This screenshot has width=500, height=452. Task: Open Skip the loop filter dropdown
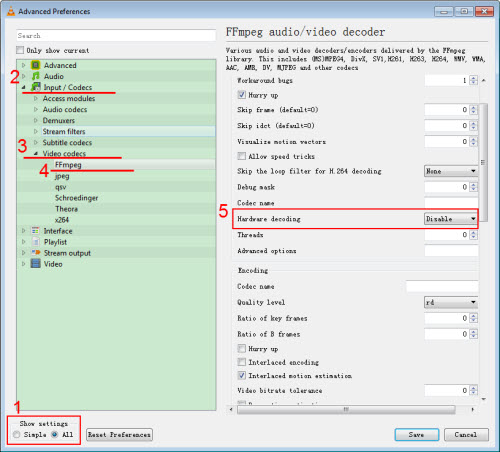coord(451,171)
